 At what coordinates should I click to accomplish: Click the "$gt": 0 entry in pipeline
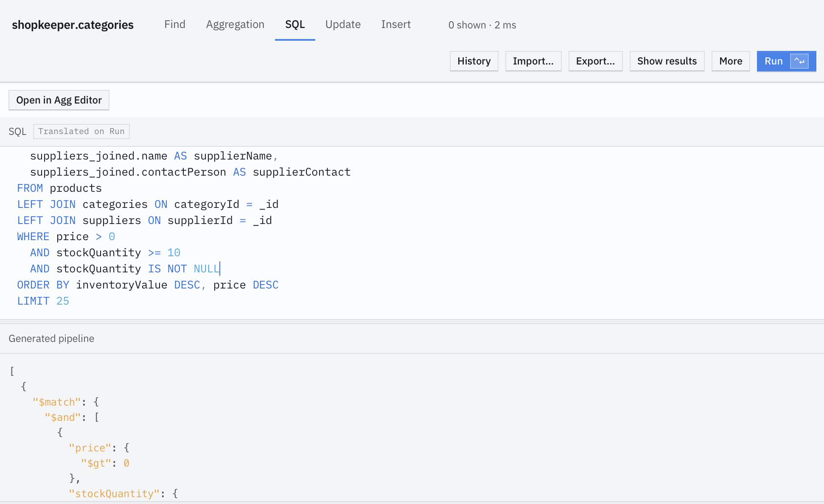105,463
